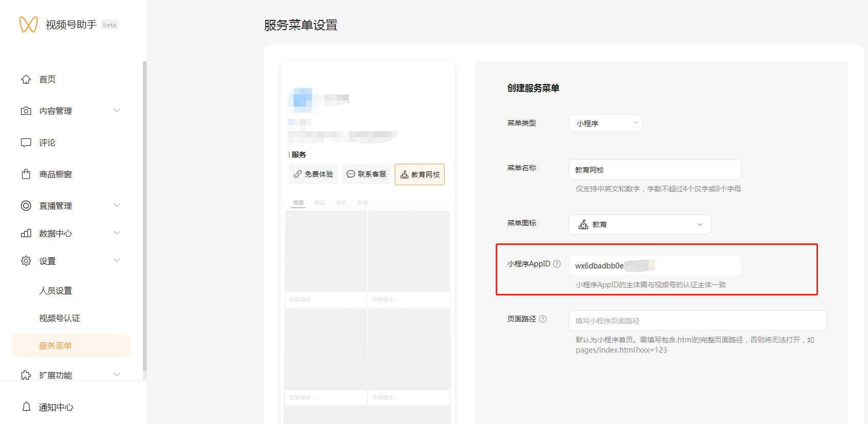868x424 pixels.
Task: Click the 联系客服 preview service button
Action: point(366,174)
